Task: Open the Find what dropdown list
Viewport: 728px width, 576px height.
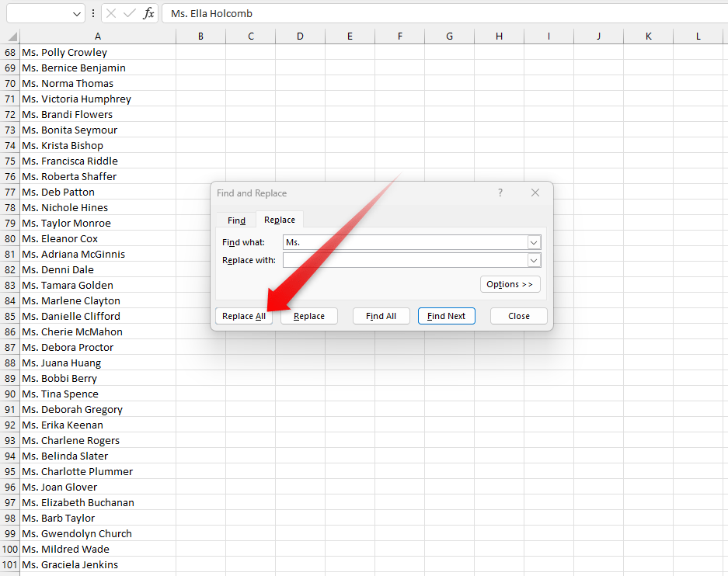Action: [534, 242]
